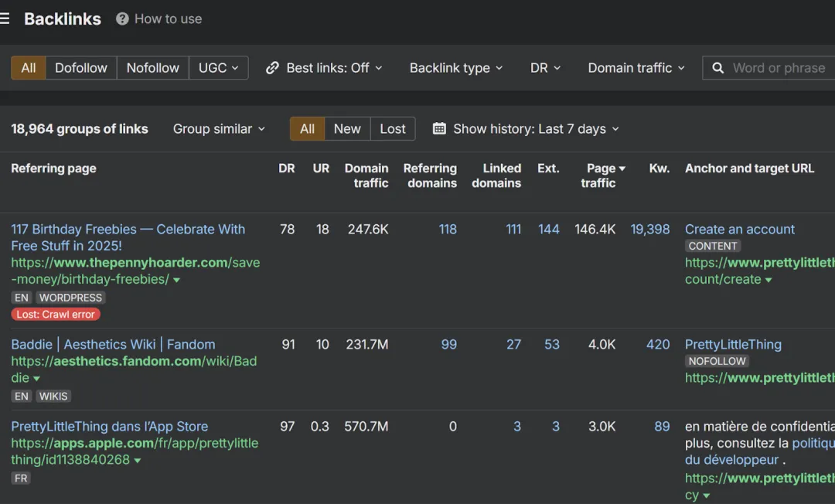835x504 pixels.
Task: Click the Word or phrase search field
Action: (x=779, y=68)
